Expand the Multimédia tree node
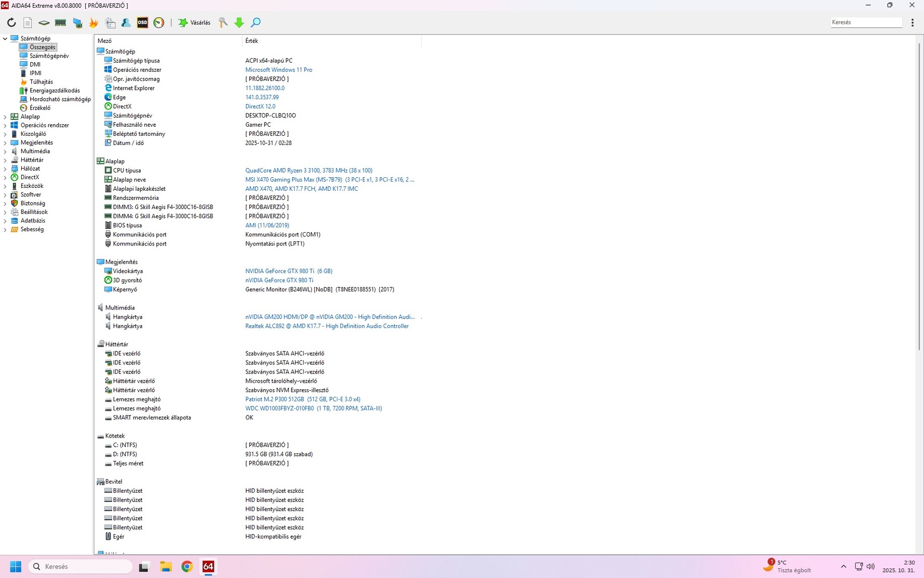The image size is (924, 578). pyautogui.click(x=5, y=151)
